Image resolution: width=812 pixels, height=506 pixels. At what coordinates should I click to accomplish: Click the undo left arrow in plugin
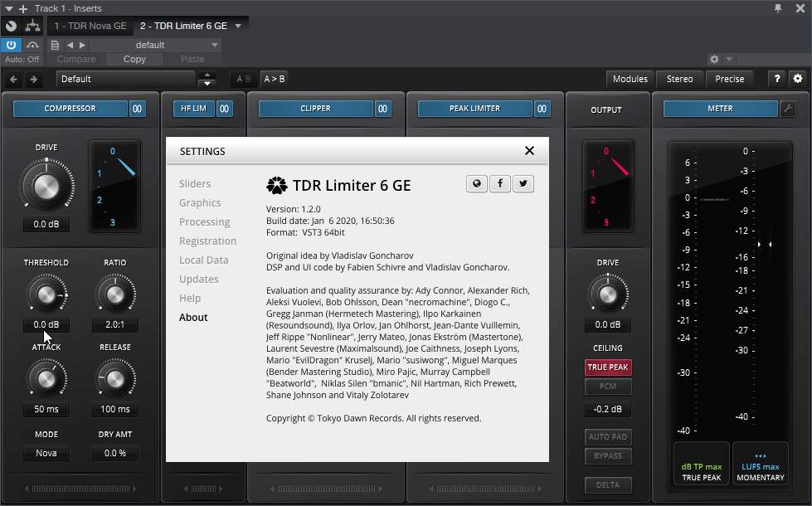tap(13, 80)
